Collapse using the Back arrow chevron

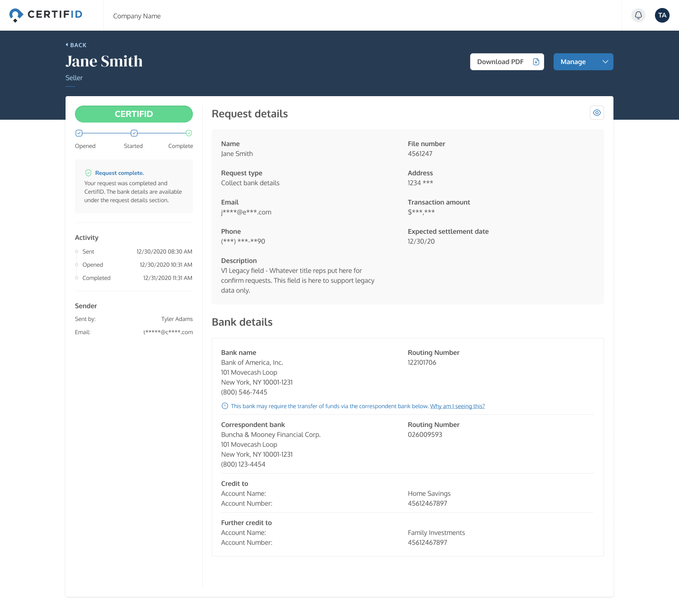[66, 45]
